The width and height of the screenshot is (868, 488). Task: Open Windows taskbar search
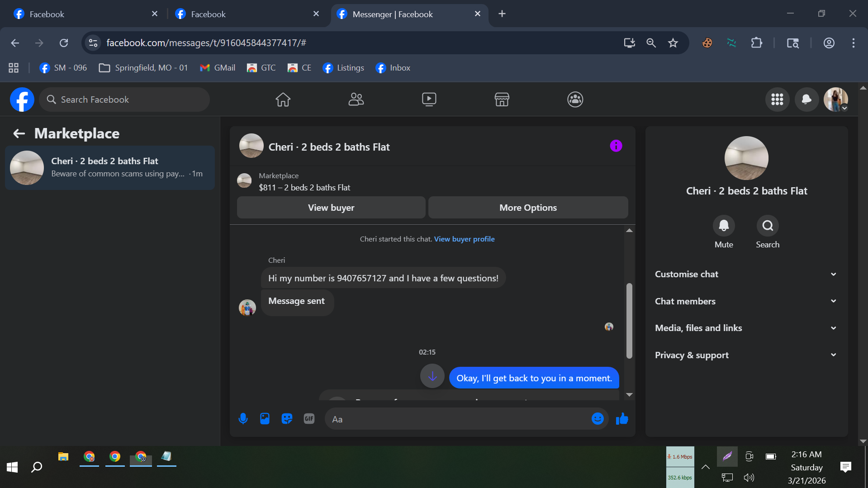(37, 467)
